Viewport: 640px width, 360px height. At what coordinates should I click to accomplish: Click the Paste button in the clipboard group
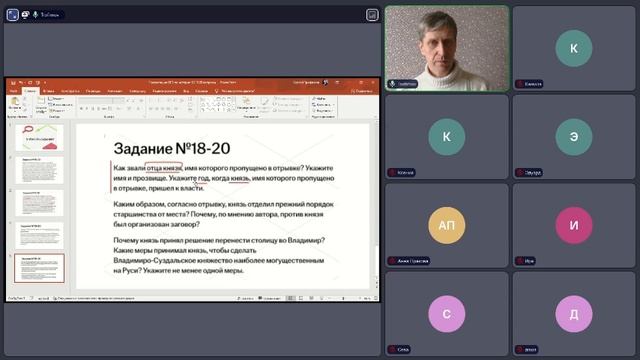15,104
